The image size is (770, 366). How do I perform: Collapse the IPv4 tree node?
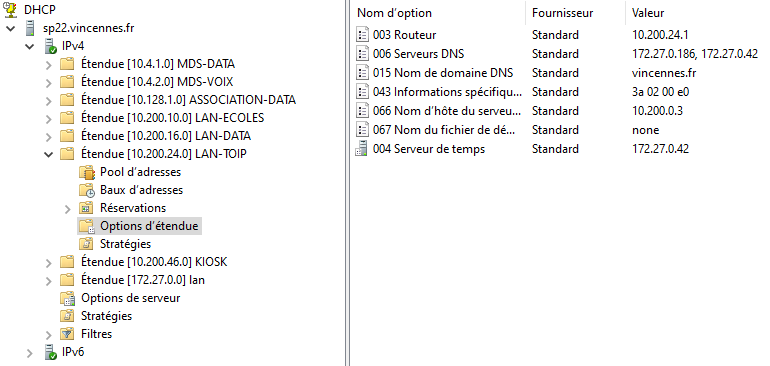point(30,47)
